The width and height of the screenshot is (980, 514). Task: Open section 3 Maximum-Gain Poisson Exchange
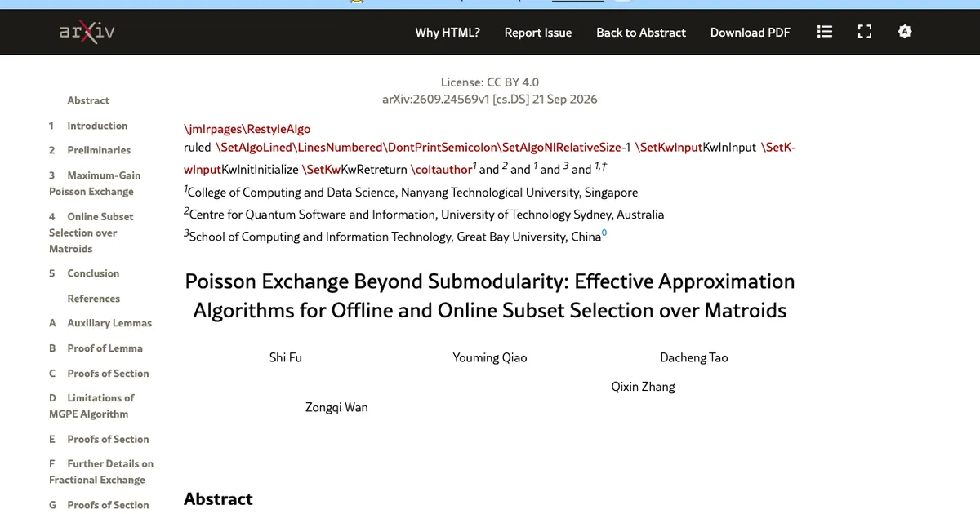[95, 184]
